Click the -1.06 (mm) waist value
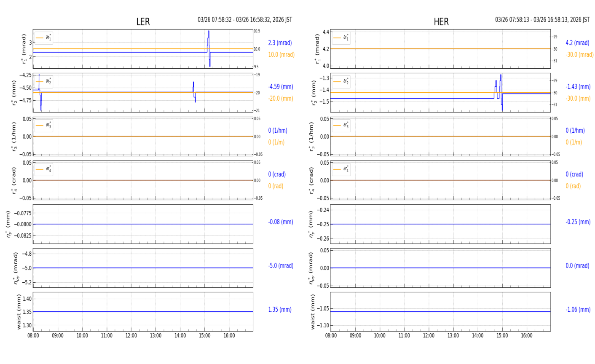 coord(578,310)
